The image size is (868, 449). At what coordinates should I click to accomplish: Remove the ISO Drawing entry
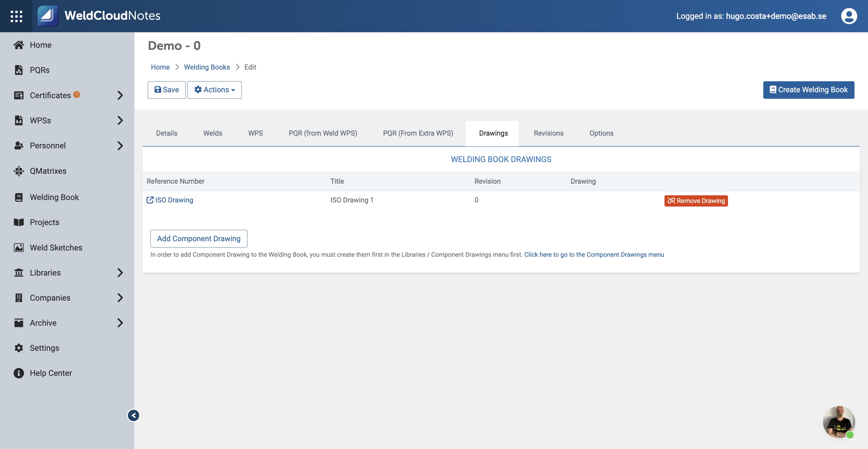[x=696, y=201]
